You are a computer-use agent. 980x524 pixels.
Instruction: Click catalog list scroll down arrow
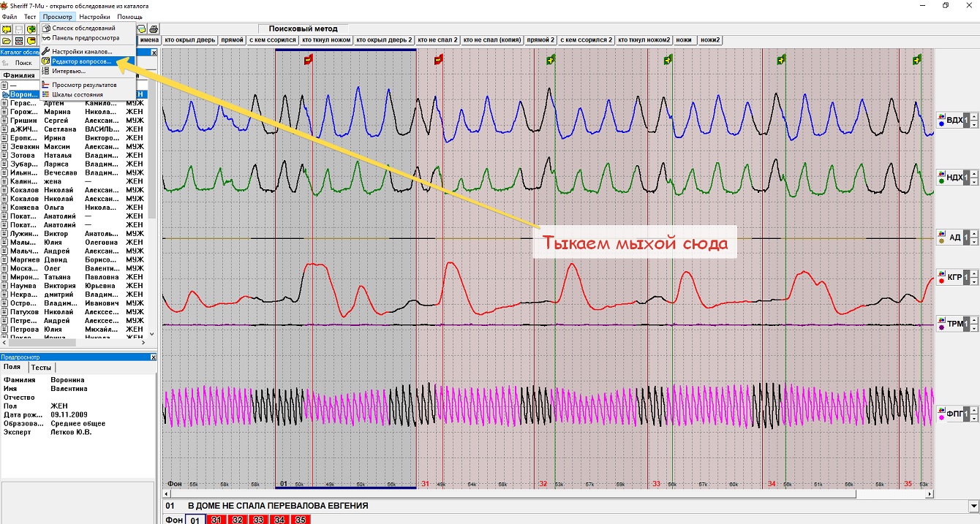point(153,333)
